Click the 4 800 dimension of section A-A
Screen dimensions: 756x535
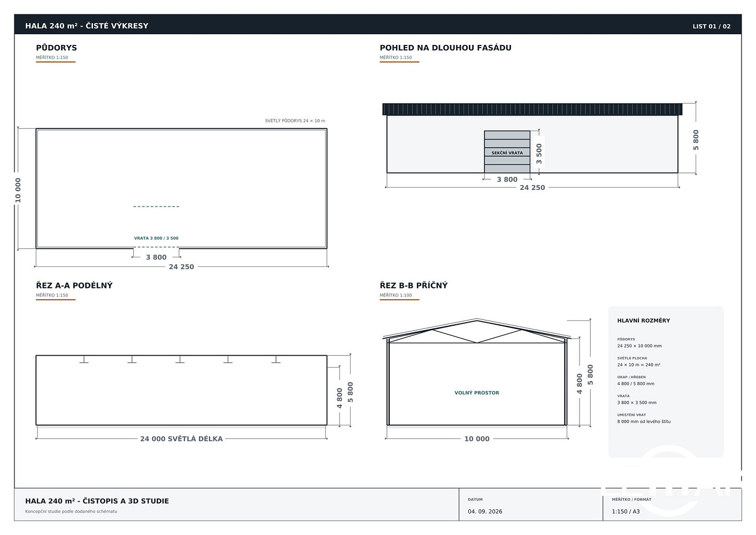(x=340, y=399)
